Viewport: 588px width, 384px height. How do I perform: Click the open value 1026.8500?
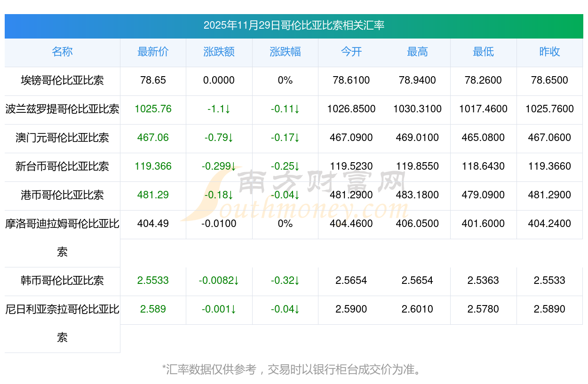tap(351, 109)
